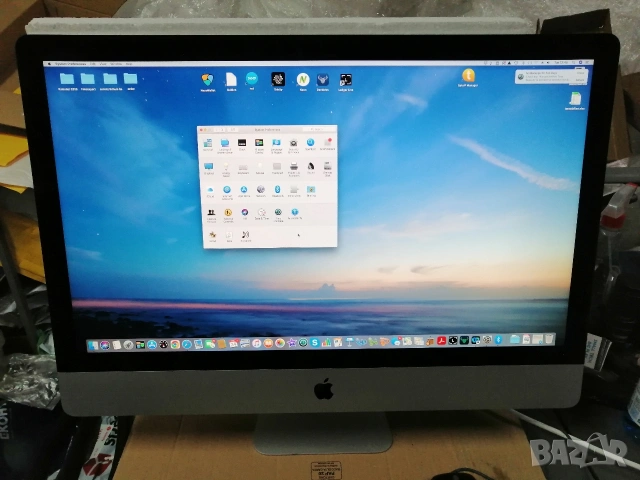Select the Ledger Live desktop icon
The height and width of the screenshot is (480, 640).
point(345,82)
